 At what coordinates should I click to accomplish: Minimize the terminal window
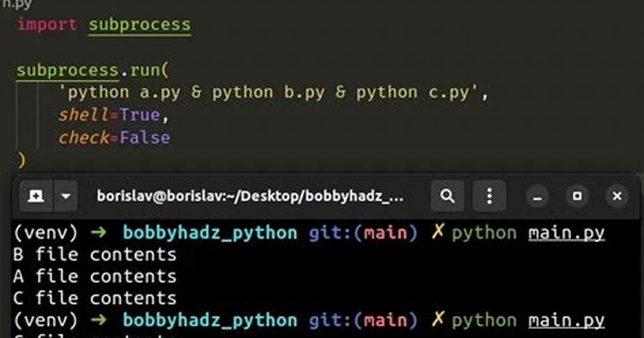(537, 196)
